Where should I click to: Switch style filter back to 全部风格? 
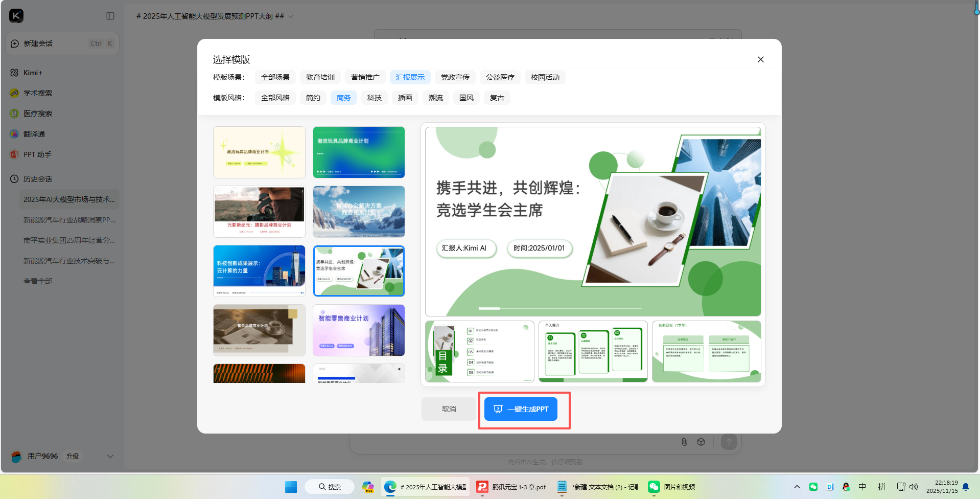(275, 97)
